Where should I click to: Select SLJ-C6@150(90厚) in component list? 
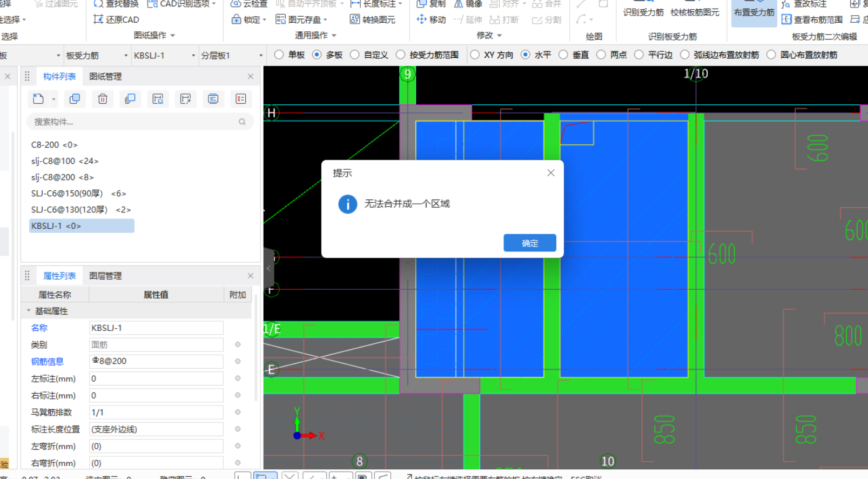[78, 194]
